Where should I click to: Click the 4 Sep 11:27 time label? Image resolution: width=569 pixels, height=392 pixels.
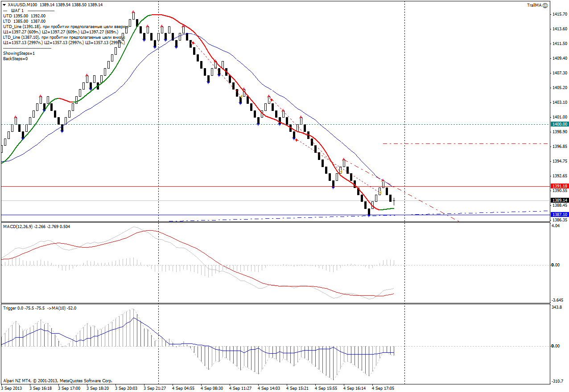(x=240, y=388)
